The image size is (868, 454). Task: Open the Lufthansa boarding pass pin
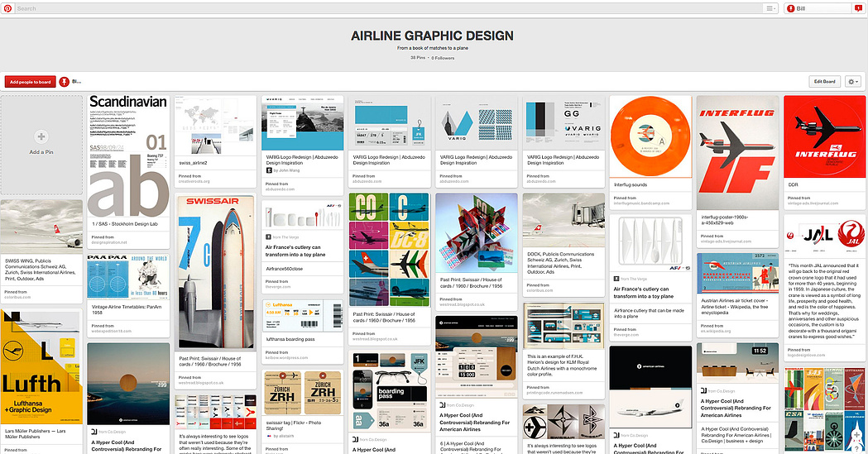(x=302, y=316)
